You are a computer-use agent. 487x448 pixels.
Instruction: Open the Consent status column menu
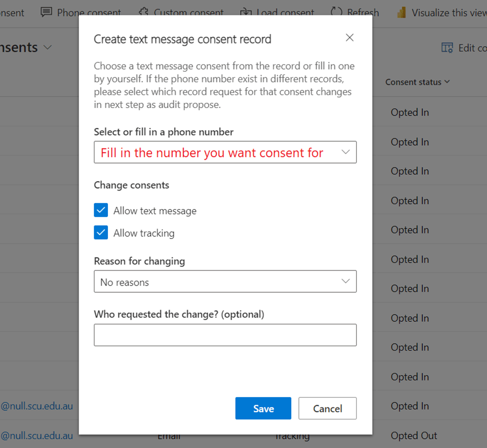(x=417, y=82)
